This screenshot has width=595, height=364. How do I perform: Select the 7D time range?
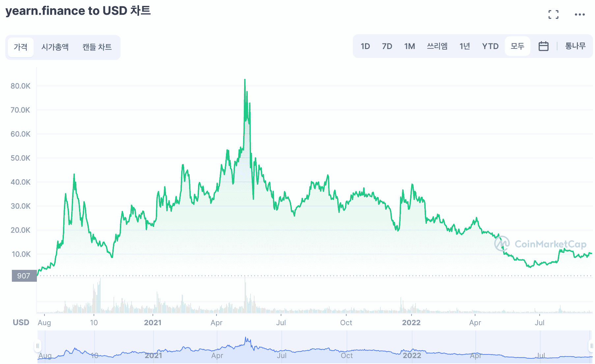[x=387, y=46]
